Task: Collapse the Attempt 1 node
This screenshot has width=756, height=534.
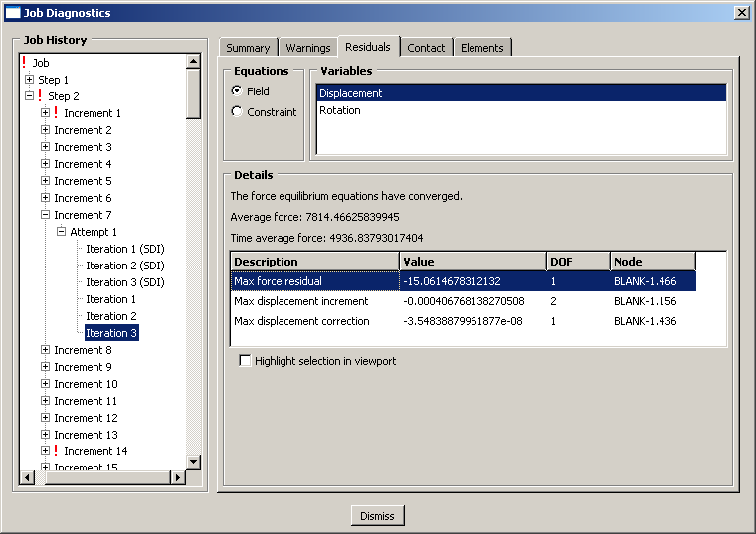Action: 61,232
